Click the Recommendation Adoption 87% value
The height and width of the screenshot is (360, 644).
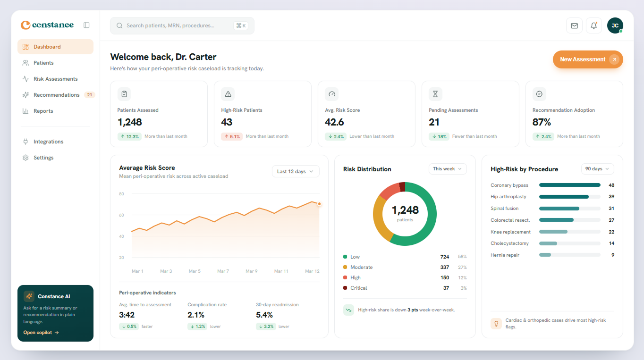pyautogui.click(x=542, y=122)
